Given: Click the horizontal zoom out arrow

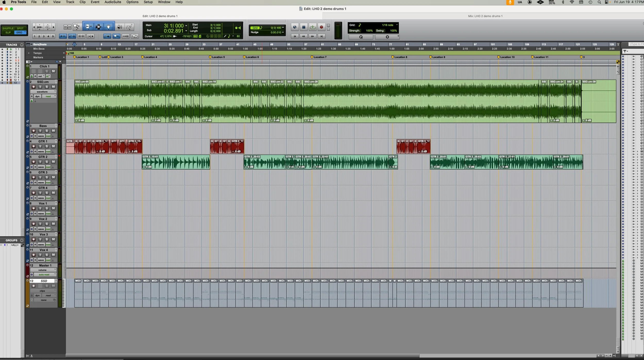Looking at the screenshot, I should coord(34,27).
